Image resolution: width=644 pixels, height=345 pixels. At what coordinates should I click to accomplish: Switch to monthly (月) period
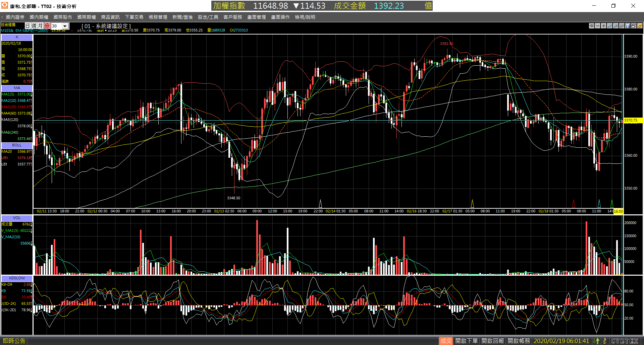point(41,26)
